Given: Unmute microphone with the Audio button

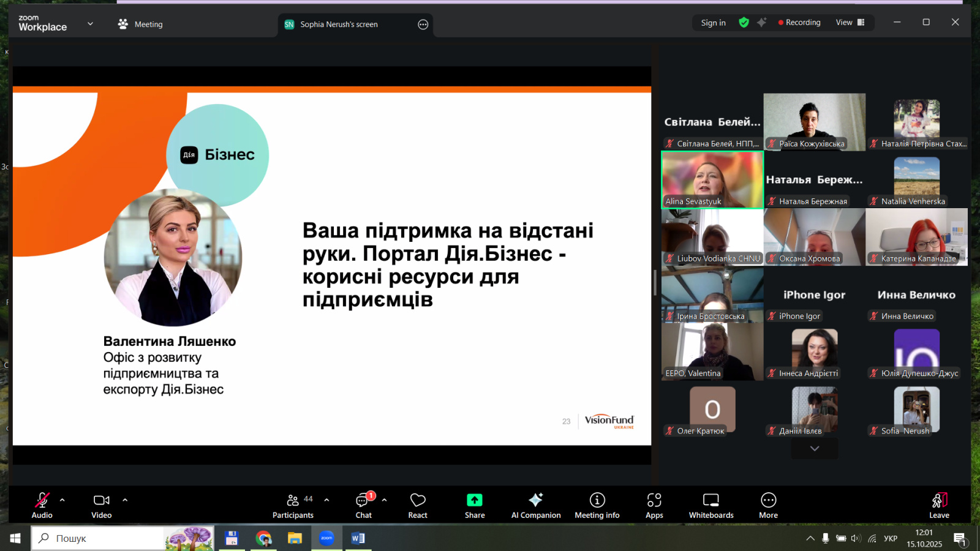Looking at the screenshot, I should coord(42,501).
